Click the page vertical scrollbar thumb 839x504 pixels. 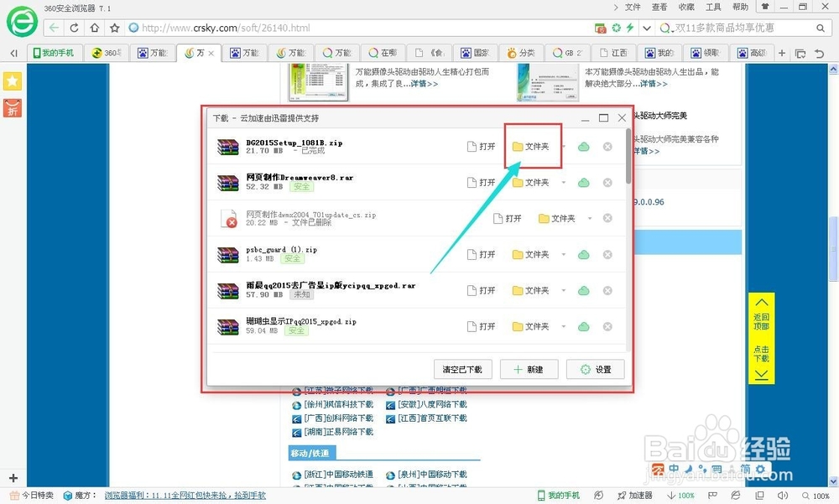[x=833, y=248]
